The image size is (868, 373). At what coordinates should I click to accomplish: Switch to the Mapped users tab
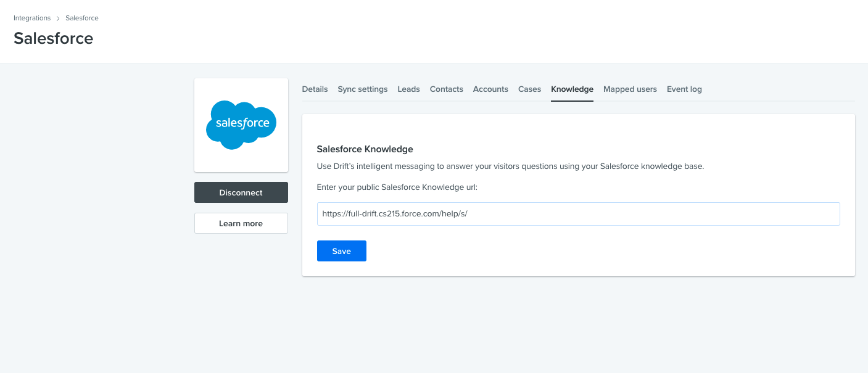pyautogui.click(x=630, y=89)
